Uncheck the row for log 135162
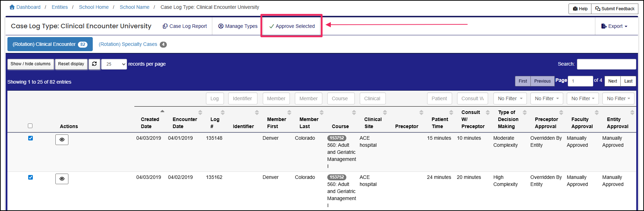 [30, 177]
